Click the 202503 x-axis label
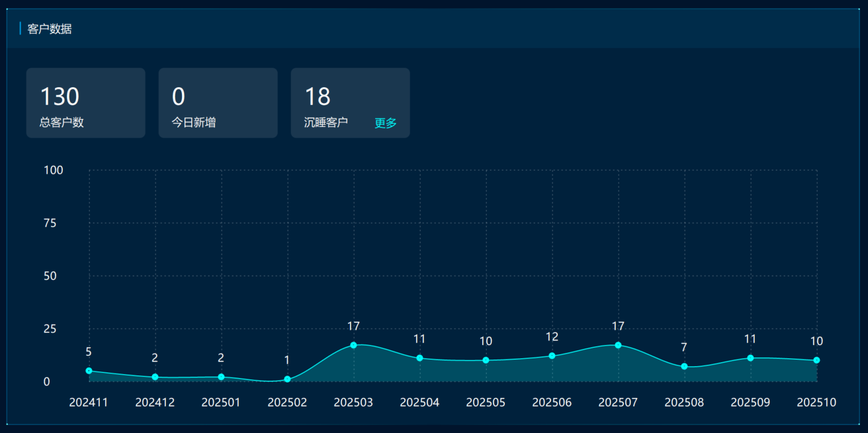Image resolution: width=868 pixels, height=433 pixels. [x=353, y=403]
